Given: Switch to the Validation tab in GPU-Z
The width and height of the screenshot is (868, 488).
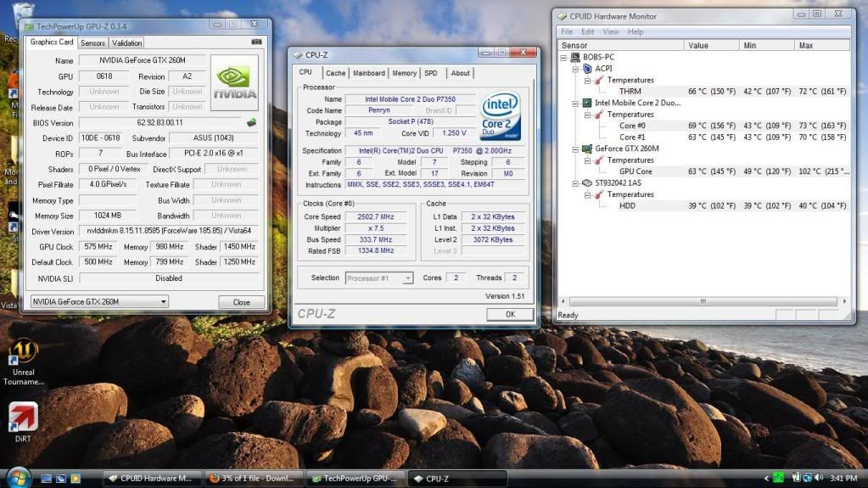Looking at the screenshot, I should [x=126, y=42].
